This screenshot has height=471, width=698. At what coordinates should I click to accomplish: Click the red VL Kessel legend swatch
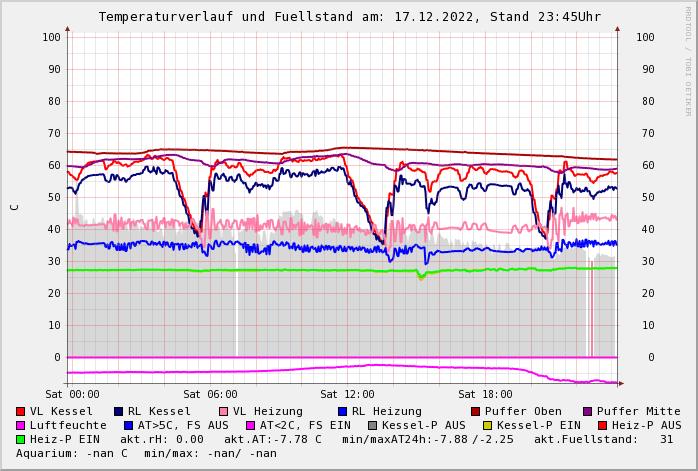(21, 411)
